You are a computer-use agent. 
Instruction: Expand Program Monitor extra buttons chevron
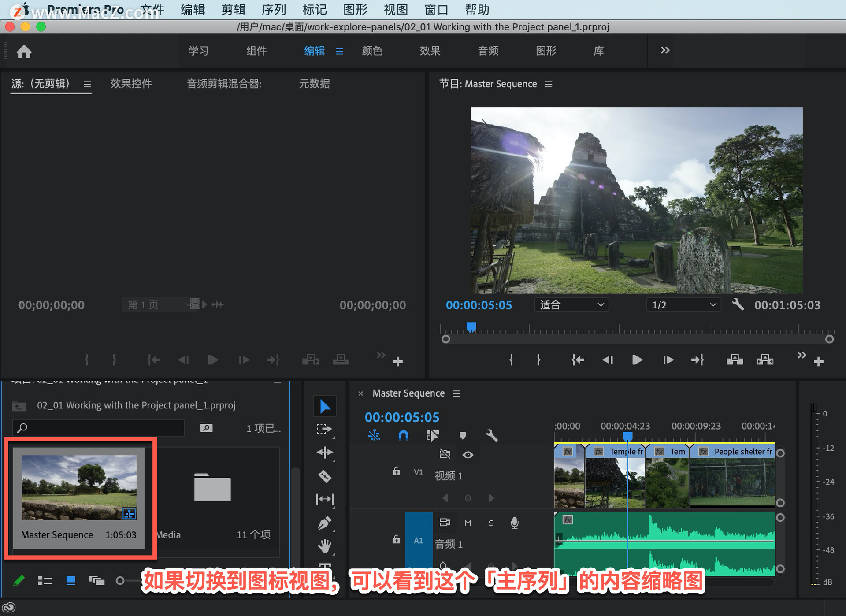click(801, 355)
